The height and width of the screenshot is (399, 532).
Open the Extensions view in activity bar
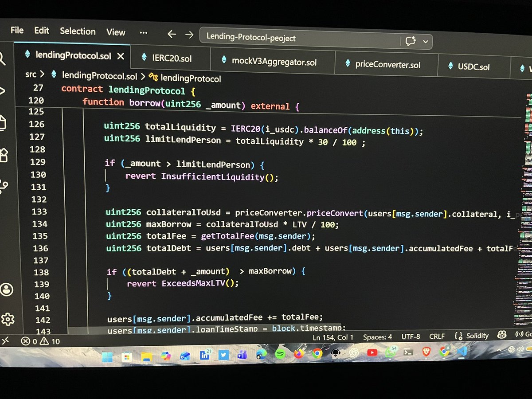tap(4, 155)
